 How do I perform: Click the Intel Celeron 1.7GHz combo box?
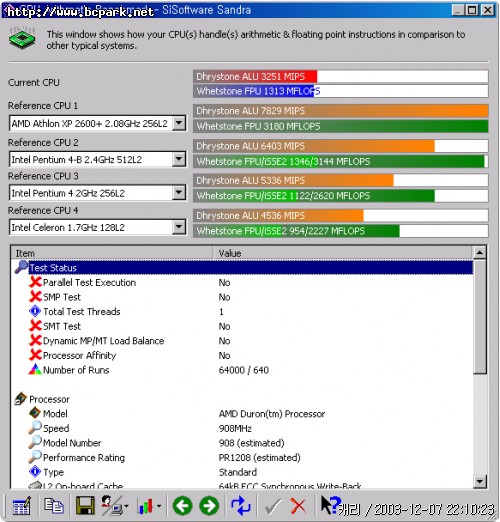click(x=97, y=227)
